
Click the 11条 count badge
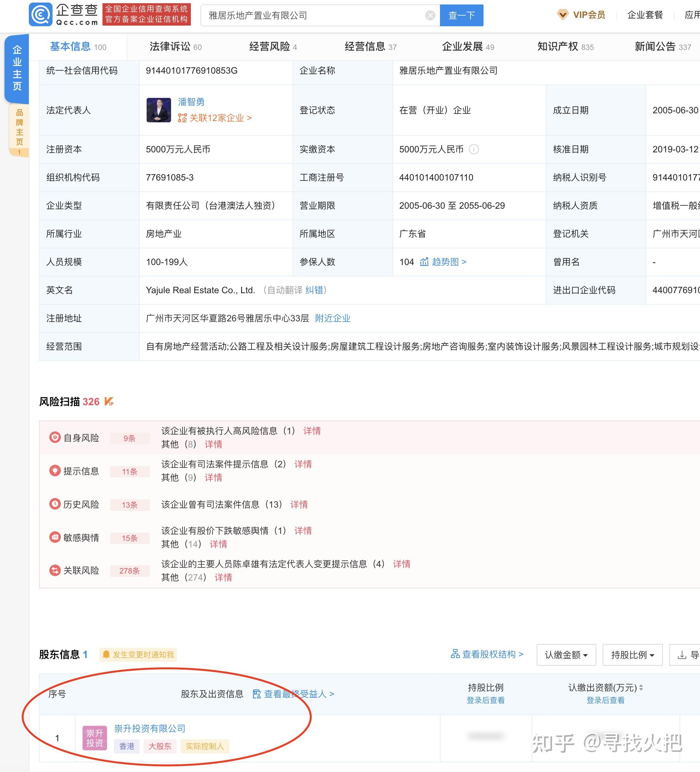click(129, 471)
